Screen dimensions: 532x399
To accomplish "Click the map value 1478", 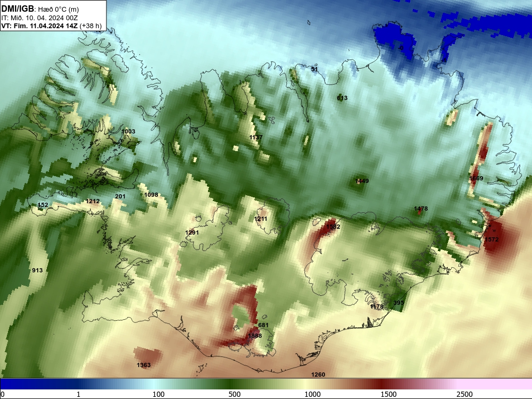I will (x=421, y=209).
